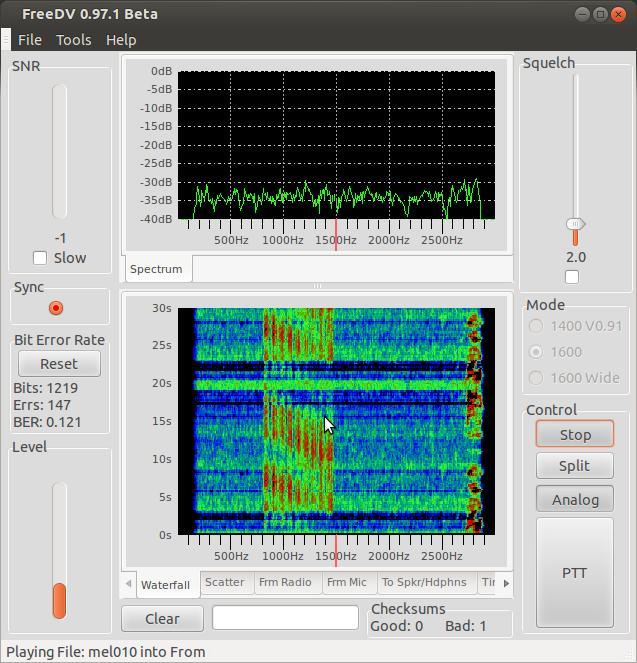This screenshot has height=663, width=637.
Task: Select the 1600 mode radio button
Action: coord(536,352)
